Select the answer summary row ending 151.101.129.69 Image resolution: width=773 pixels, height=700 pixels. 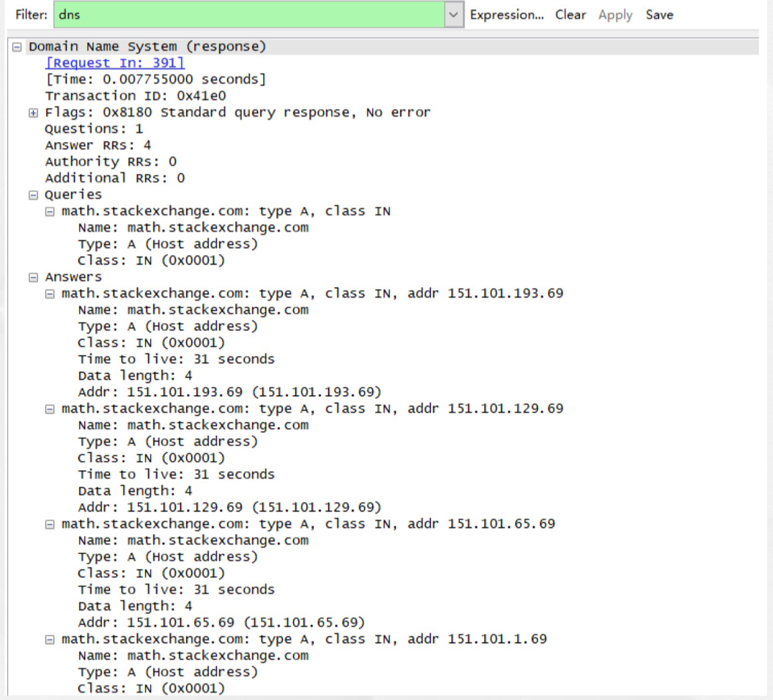[313, 409]
